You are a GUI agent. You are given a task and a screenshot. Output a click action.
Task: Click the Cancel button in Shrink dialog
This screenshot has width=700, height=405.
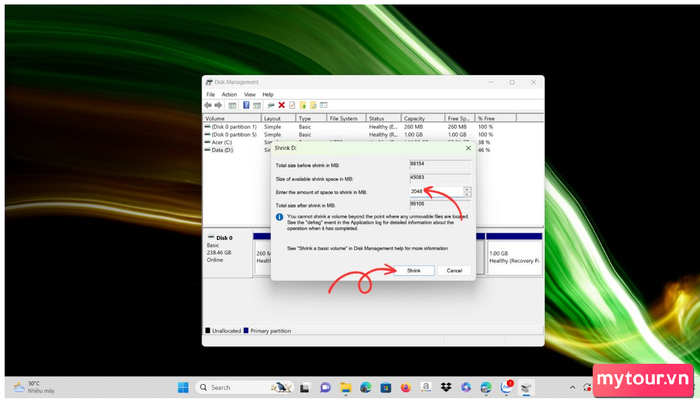(453, 270)
